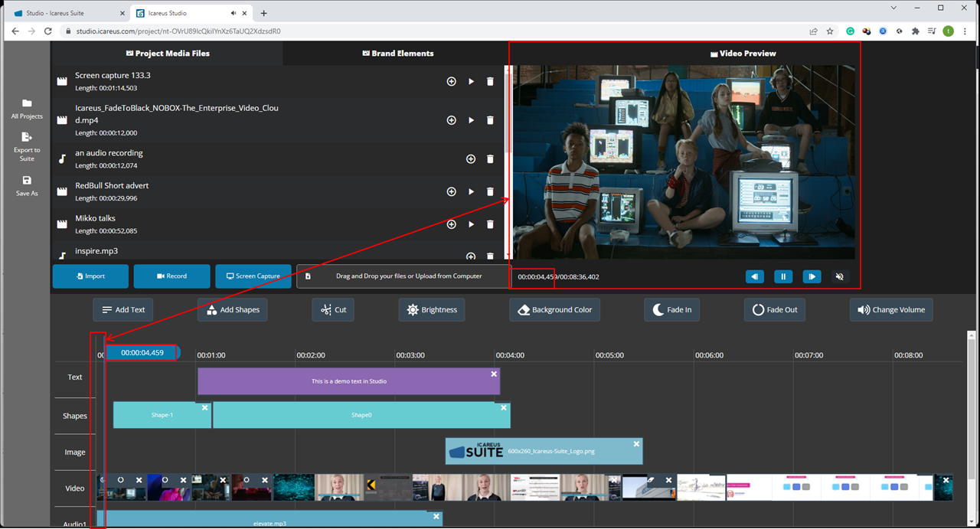Click Drag and Drop upload area
The height and width of the screenshot is (529, 980).
click(403, 276)
